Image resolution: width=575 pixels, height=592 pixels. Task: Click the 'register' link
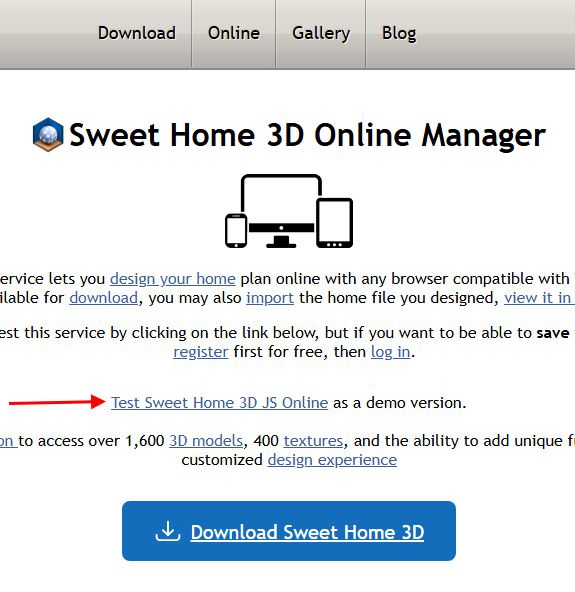coord(201,352)
